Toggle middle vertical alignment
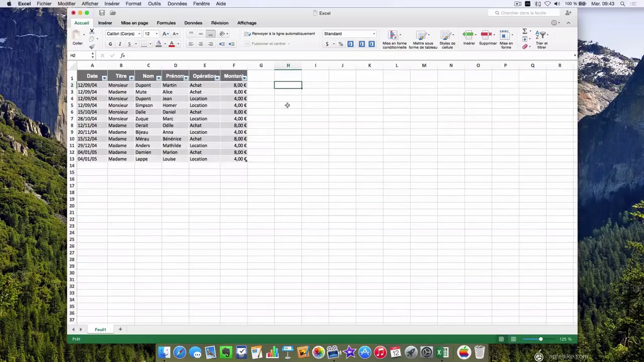The height and width of the screenshot is (362, 644). 200,34
